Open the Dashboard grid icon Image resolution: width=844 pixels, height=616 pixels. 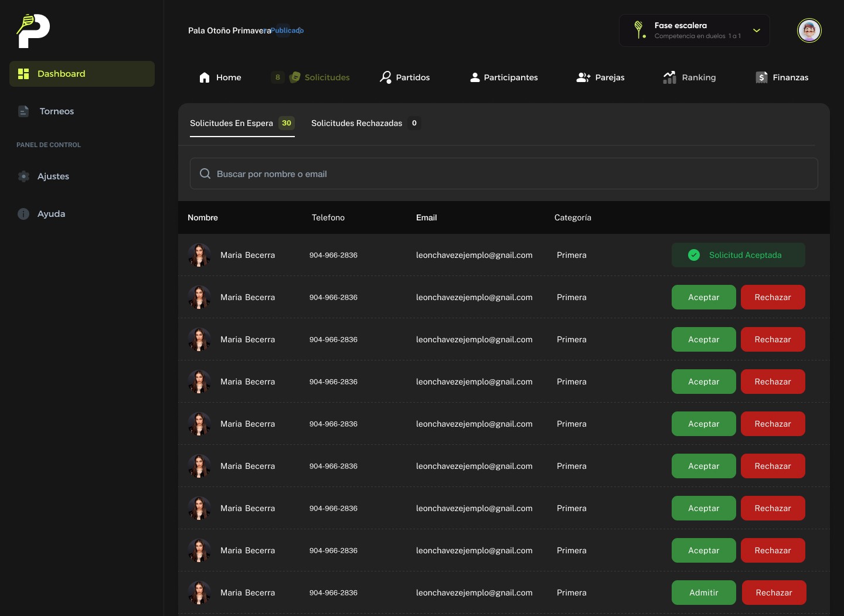coord(23,74)
